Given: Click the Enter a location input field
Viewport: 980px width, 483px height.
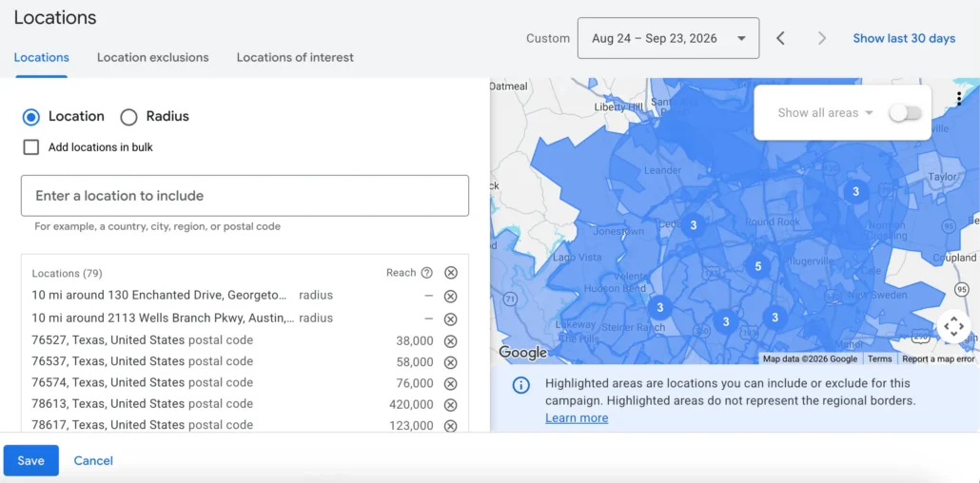Looking at the screenshot, I should pos(245,196).
